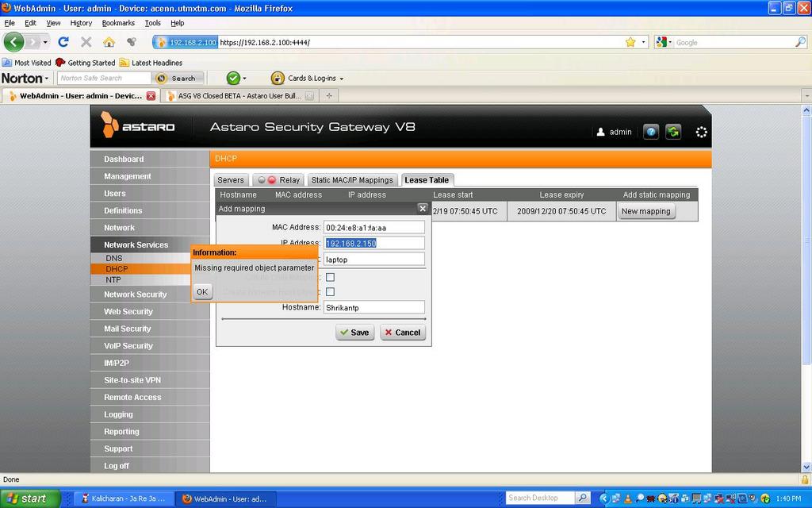This screenshot has height=508, width=812.
Task: Click Firefox reload page icon
Action: 63,42
